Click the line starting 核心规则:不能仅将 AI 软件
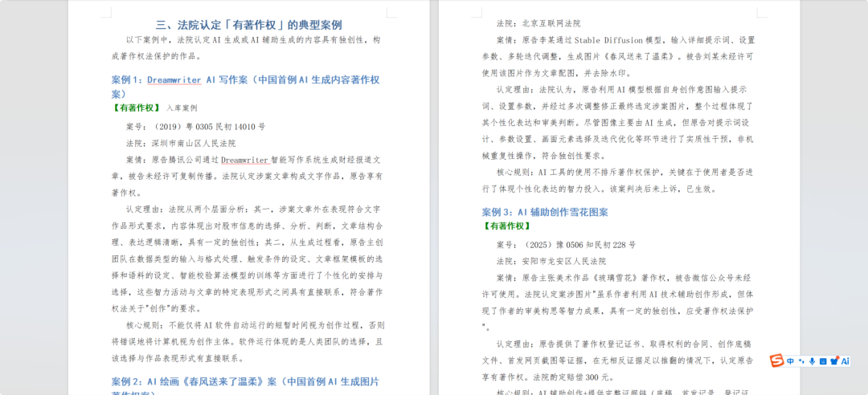The height and width of the screenshot is (395, 868). (256, 324)
